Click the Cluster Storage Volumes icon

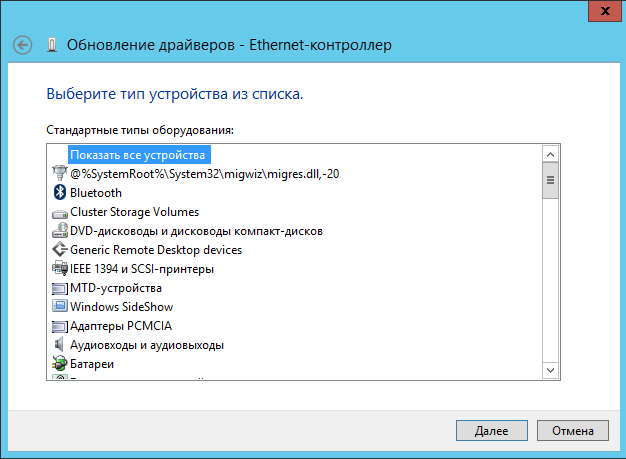[59, 212]
